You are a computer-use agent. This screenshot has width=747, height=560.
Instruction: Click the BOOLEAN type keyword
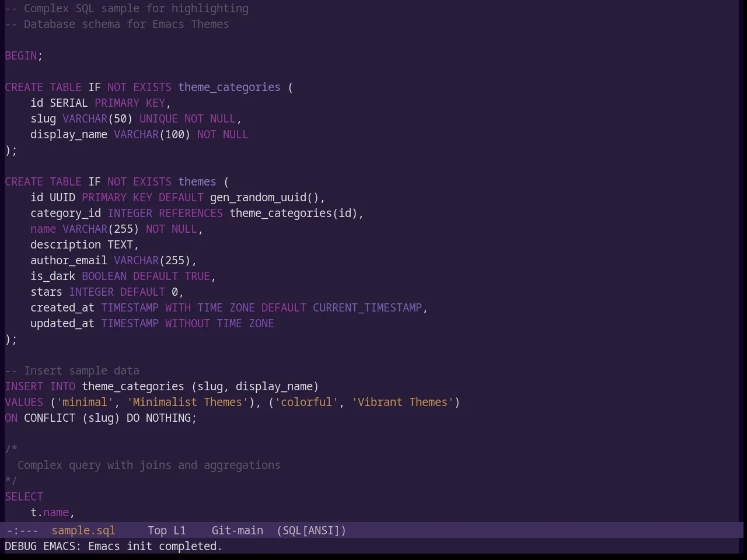pos(104,276)
